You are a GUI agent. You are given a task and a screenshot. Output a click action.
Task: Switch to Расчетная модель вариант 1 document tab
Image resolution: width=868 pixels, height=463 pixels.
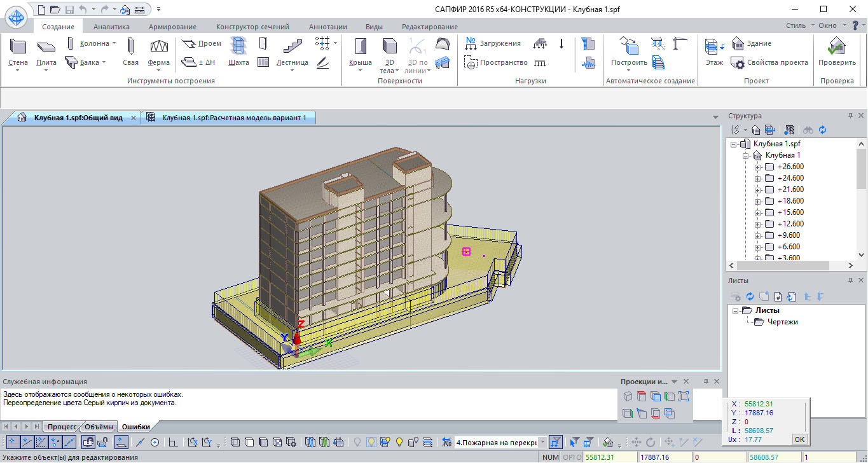coord(228,118)
